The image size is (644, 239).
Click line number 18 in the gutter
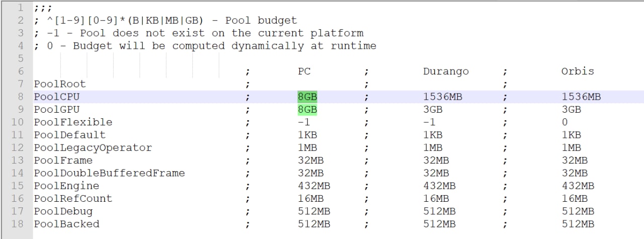[x=18, y=223]
